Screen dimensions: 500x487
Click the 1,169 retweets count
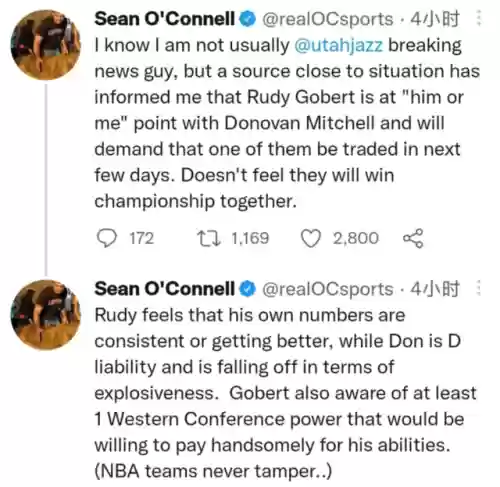click(x=250, y=239)
